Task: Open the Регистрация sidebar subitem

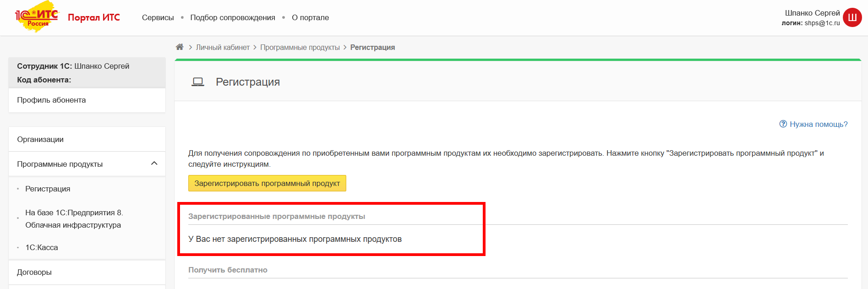Action: click(48, 189)
